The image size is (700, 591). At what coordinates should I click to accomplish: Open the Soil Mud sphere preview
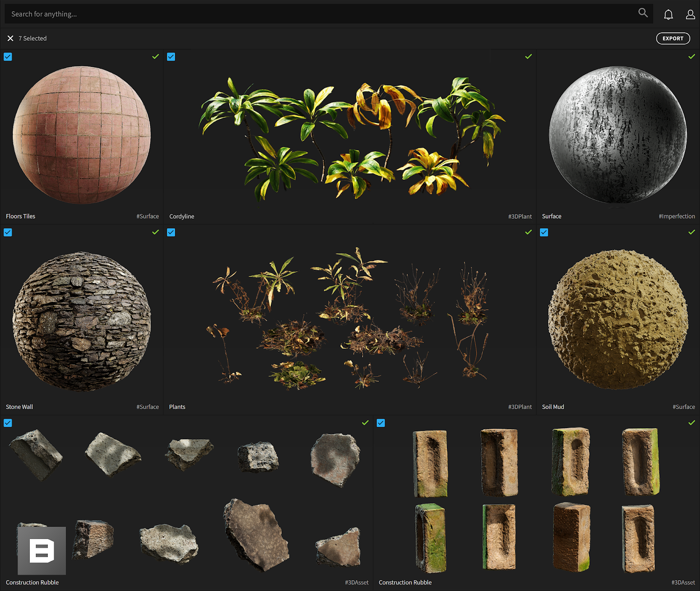click(x=618, y=320)
